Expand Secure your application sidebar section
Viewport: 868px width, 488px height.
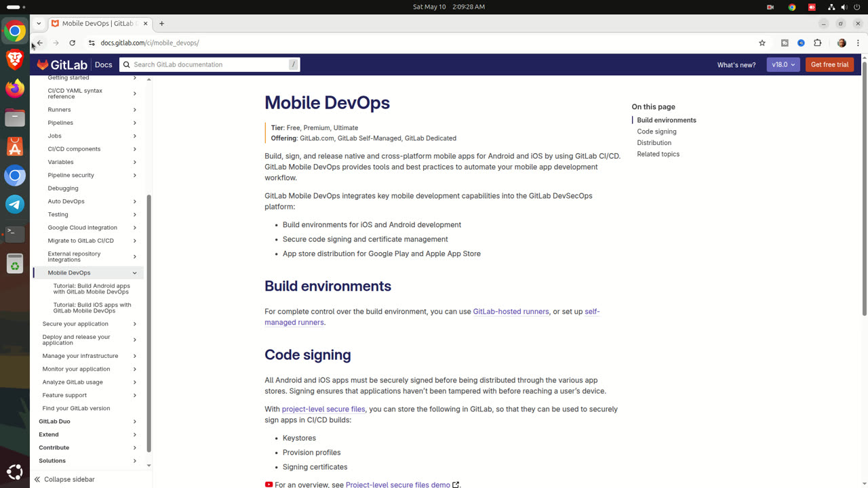(x=135, y=324)
